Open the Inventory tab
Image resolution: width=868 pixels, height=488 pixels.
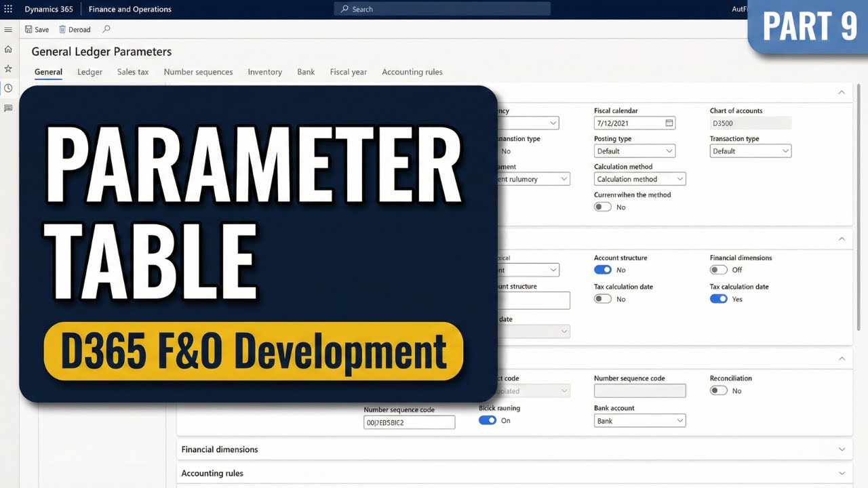pyautogui.click(x=264, y=72)
